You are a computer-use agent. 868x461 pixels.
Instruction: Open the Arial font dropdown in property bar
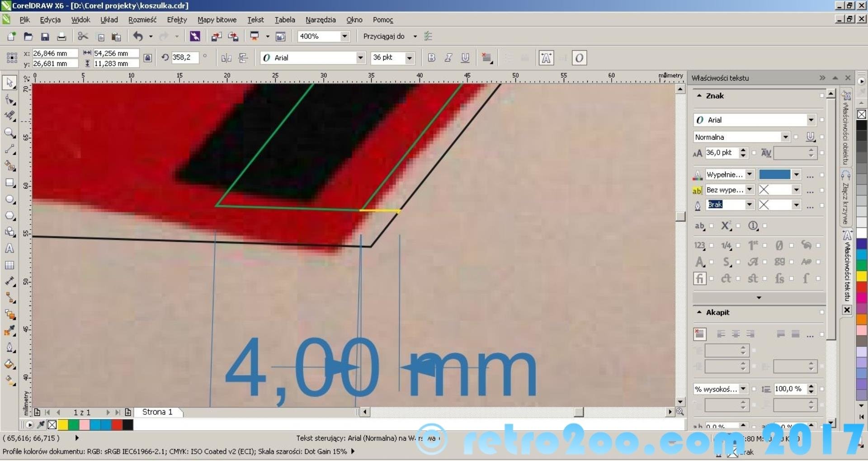click(360, 58)
